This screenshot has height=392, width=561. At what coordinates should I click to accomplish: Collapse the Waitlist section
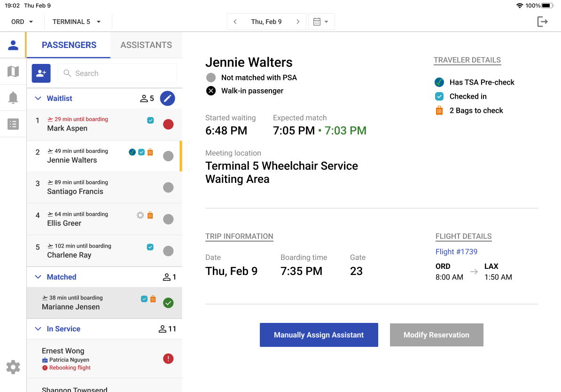click(38, 98)
